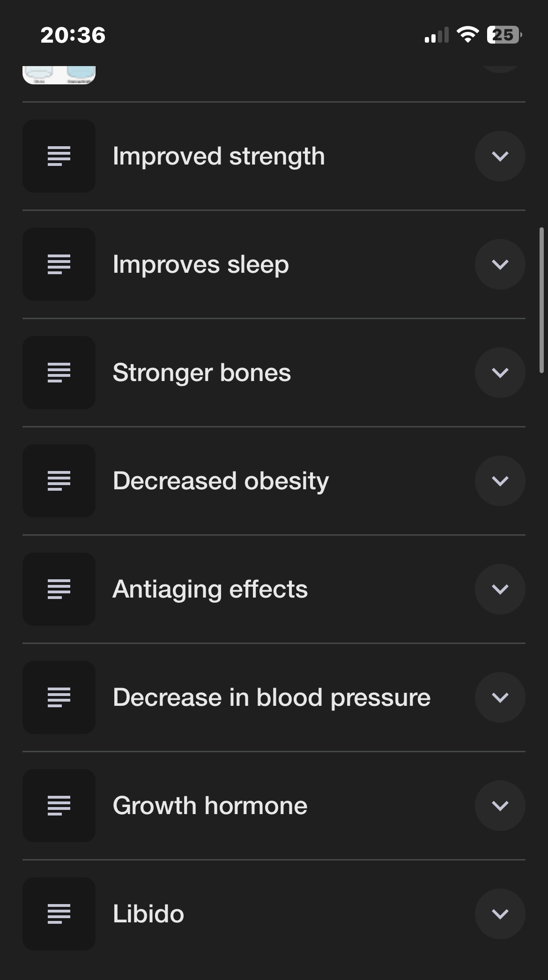Click the text icon beside Decrease in blood pressure

tap(59, 697)
